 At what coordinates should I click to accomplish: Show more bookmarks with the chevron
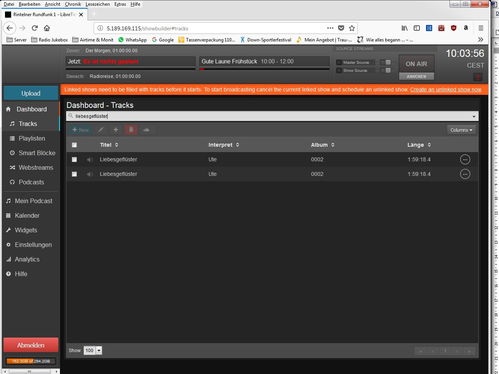pyautogui.click(x=480, y=40)
